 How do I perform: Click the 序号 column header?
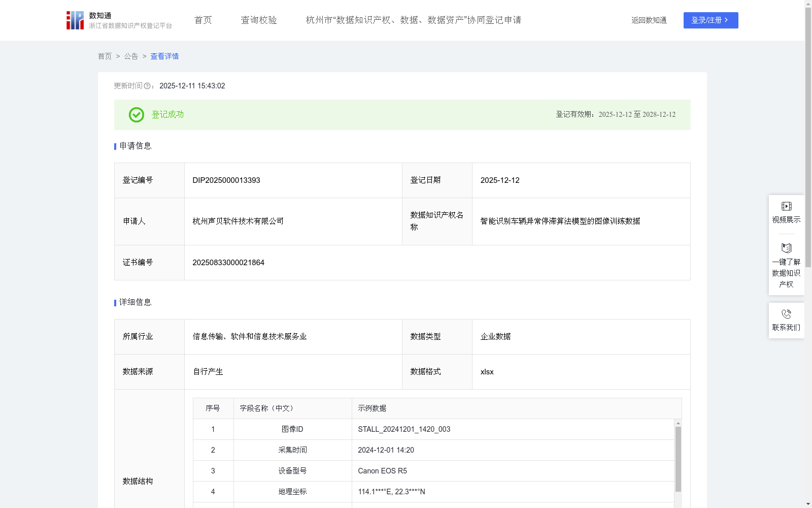point(213,408)
